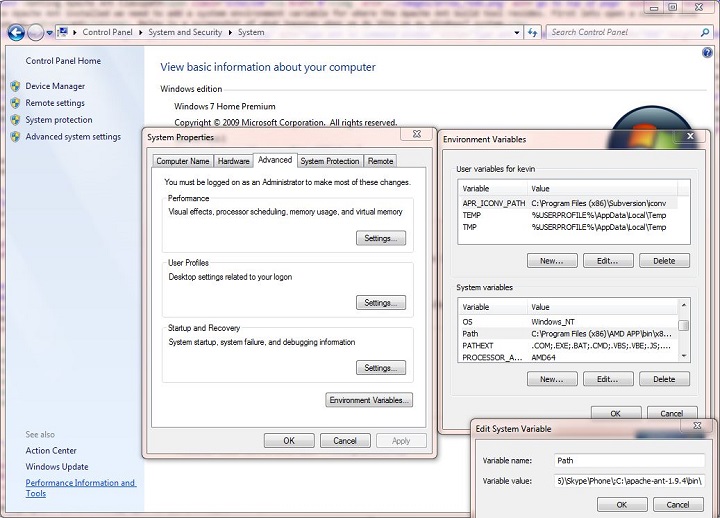
Task: Select PROCESSOR_A... system variable row
Action: pos(568,357)
